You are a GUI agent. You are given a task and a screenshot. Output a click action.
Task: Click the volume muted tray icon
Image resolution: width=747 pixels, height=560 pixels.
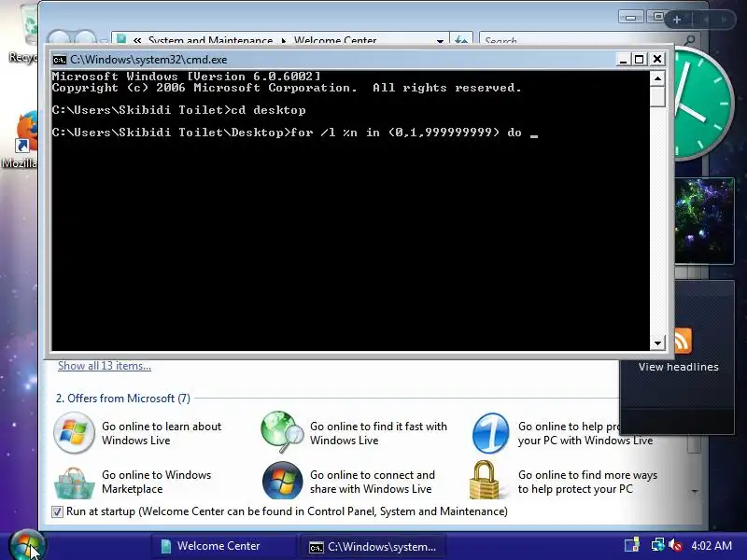[x=675, y=545]
